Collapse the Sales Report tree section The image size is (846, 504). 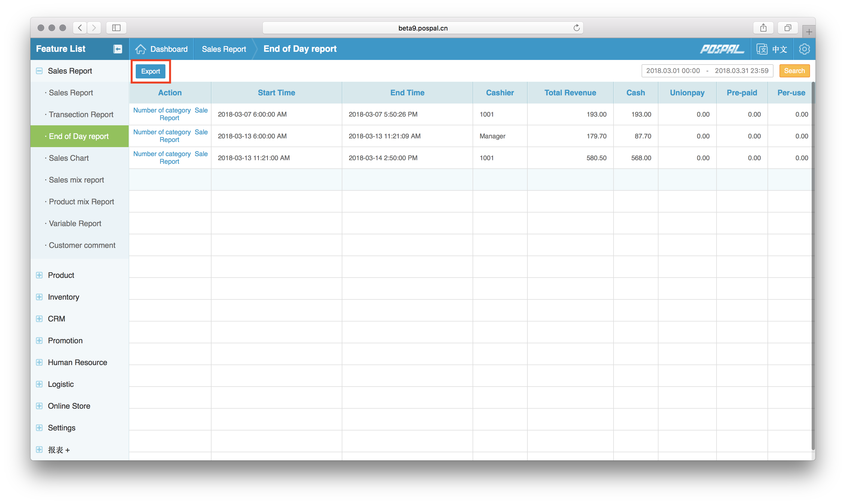[x=40, y=71]
